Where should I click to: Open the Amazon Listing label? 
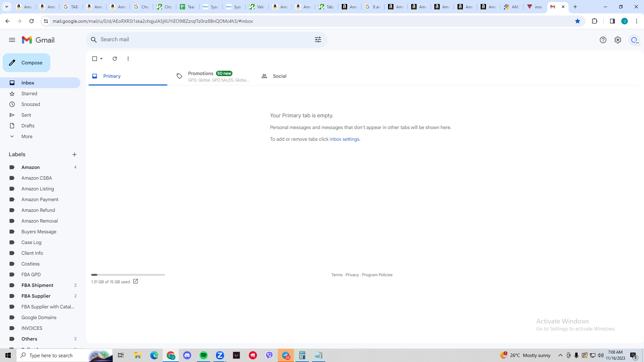click(40, 189)
